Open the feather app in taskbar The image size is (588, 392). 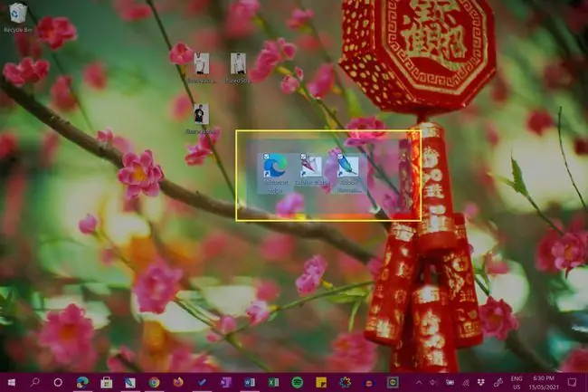tap(130, 382)
